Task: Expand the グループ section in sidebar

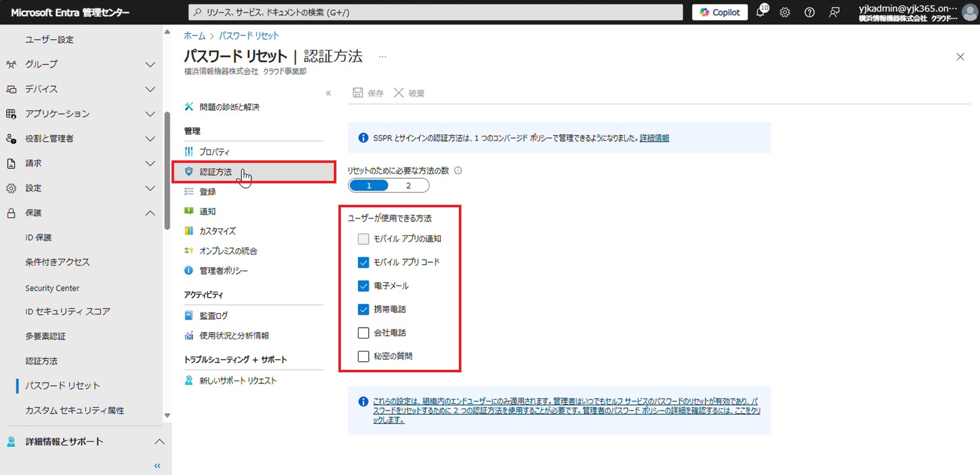Action: tap(150, 64)
